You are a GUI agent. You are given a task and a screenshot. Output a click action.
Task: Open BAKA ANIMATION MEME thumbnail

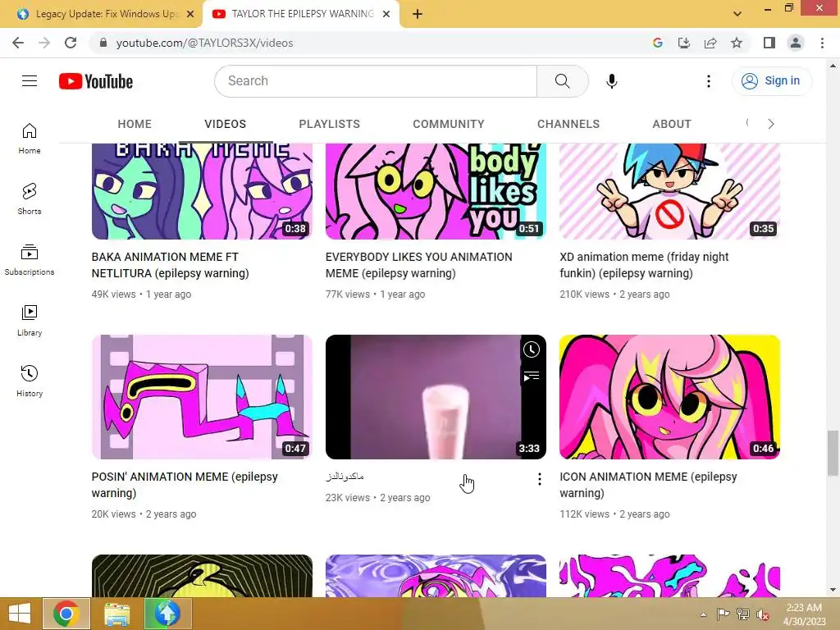click(202, 191)
